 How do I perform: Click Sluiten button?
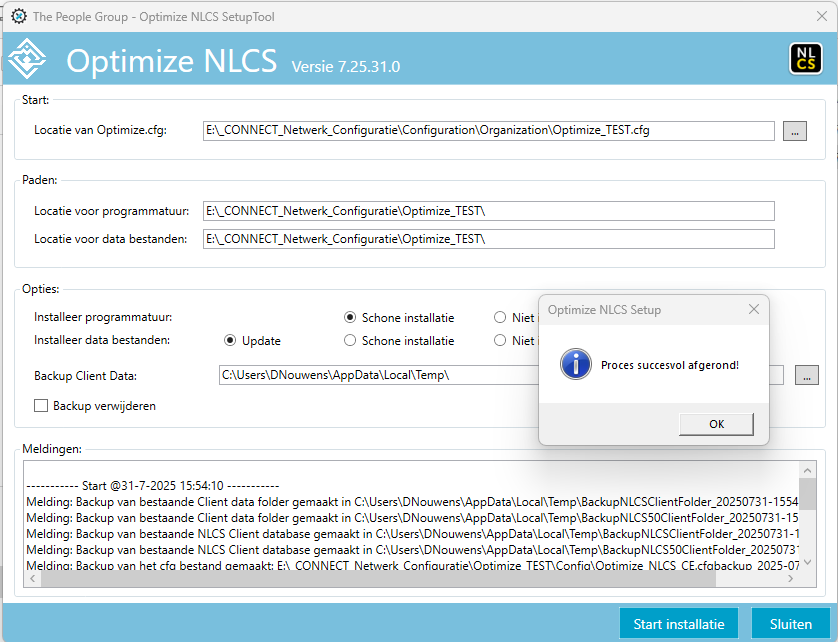tap(790, 624)
